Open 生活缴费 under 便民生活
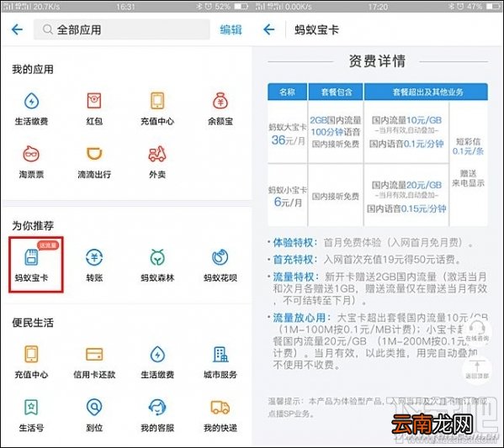This screenshot has width=504, height=448. (x=157, y=362)
